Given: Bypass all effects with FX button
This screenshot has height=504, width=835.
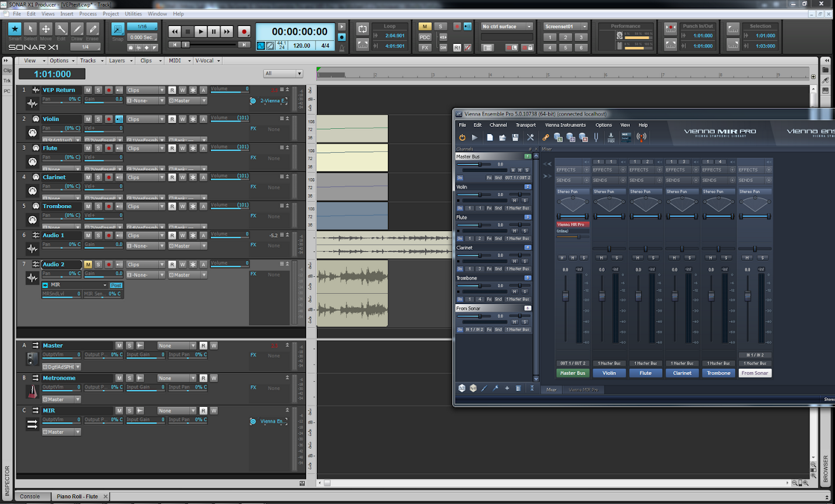Looking at the screenshot, I should coord(425,48).
